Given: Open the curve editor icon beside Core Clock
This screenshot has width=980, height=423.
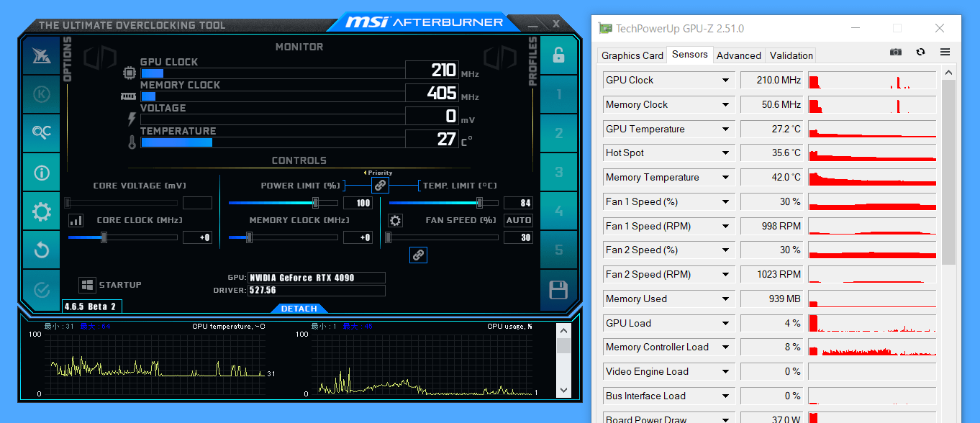Looking at the screenshot, I should click(76, 220).
